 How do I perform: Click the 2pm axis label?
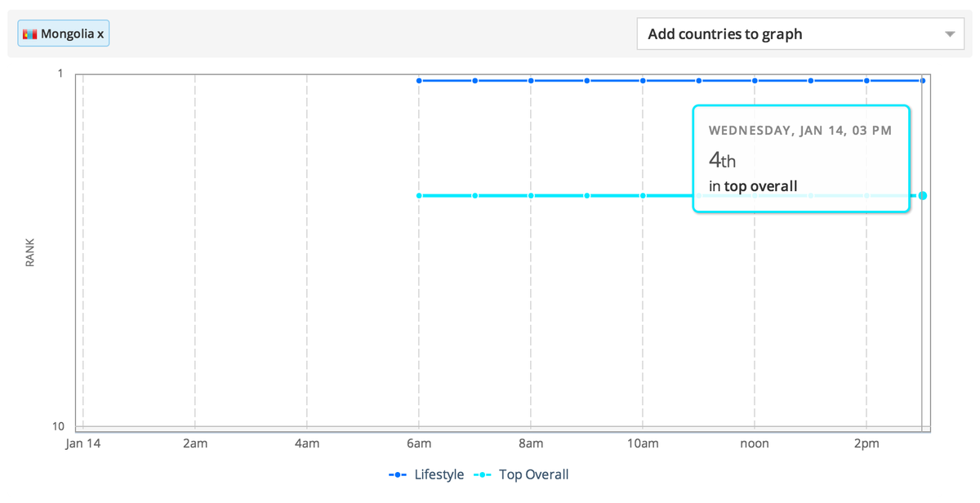pos(866,444)
